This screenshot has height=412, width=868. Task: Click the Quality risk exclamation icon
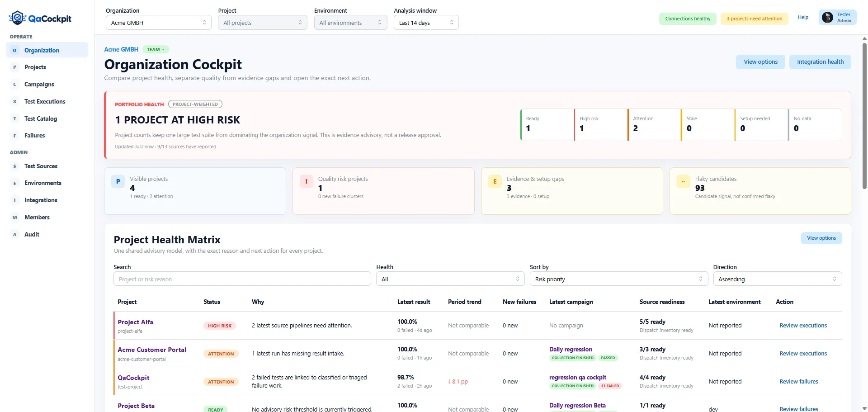[307, 181]
